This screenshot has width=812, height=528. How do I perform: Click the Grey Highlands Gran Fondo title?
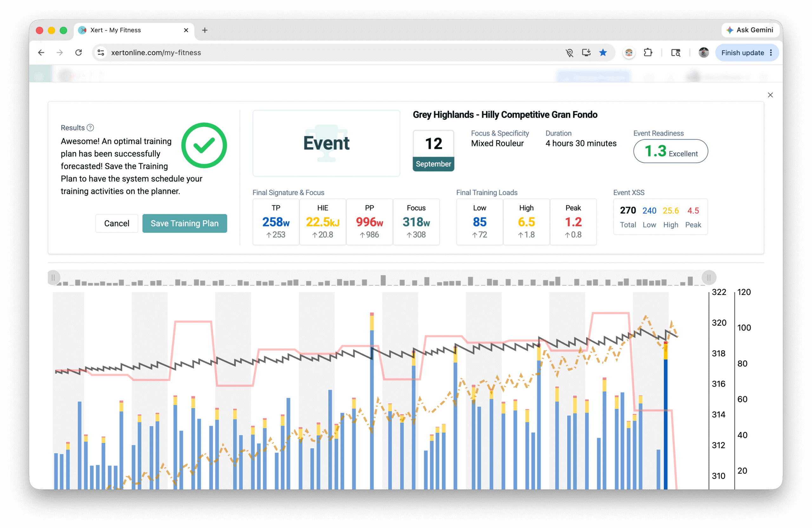coord(505,115)
